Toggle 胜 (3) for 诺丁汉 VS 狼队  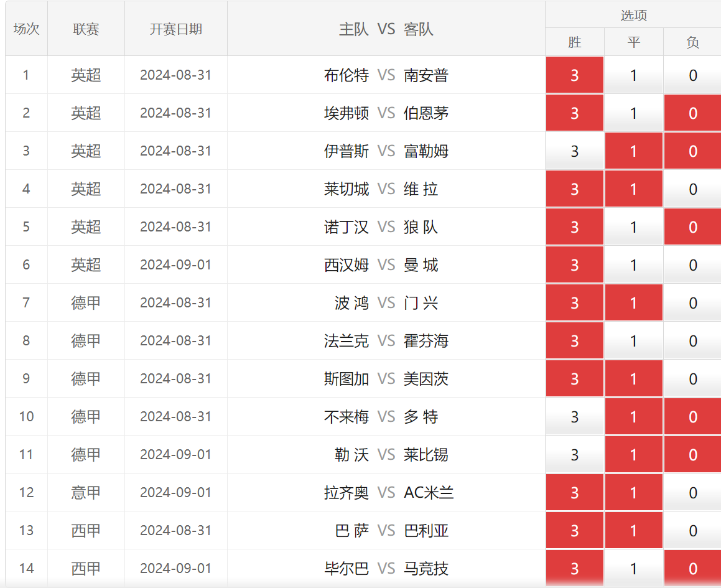(574, 227)
